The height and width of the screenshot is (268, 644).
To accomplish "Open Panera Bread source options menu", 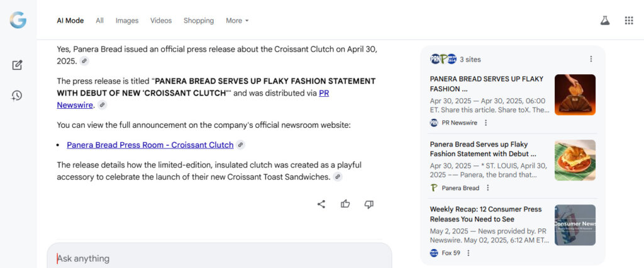I will pyautogui.click(x=487, y=187).
